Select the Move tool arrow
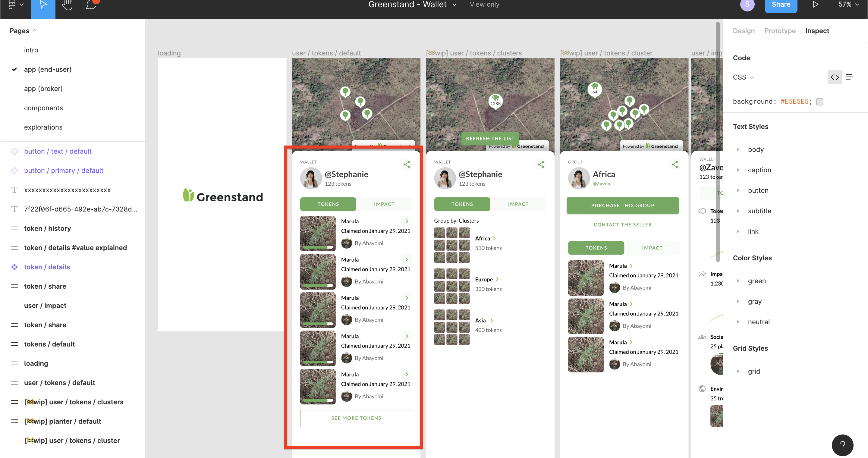The image size is (868, 458). (x=43, y=5)
